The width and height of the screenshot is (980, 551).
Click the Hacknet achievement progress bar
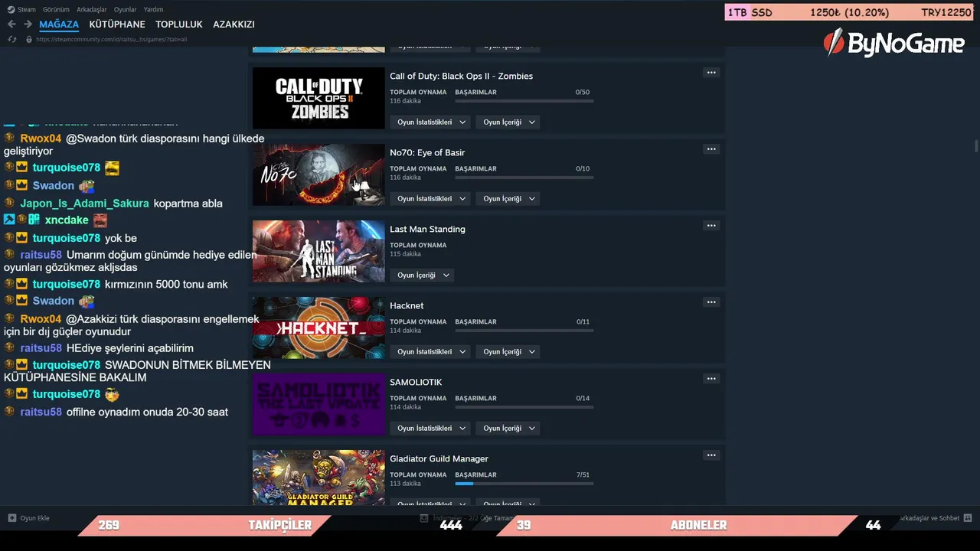[524, 331]
